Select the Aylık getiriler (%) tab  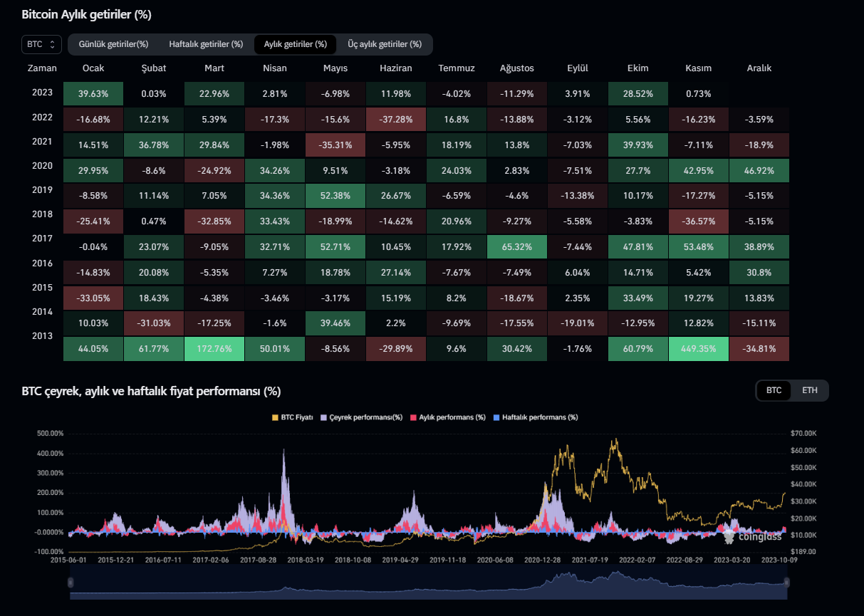[x=295, y=44]
